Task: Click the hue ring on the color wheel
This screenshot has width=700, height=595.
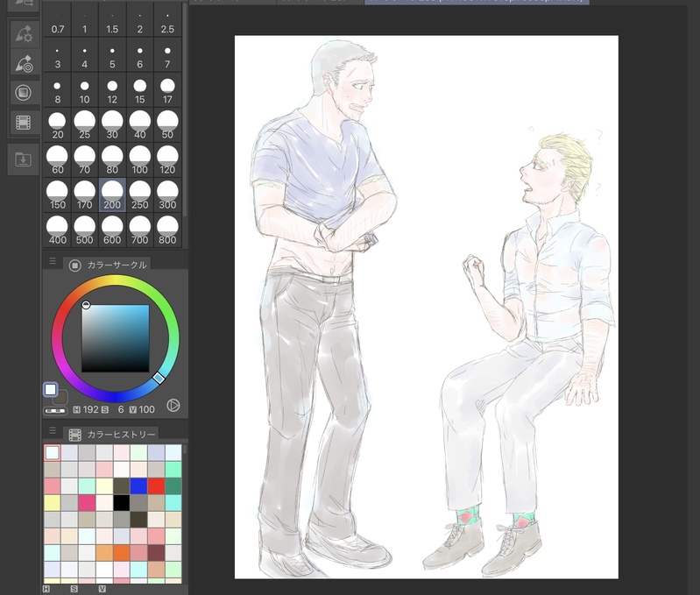Action: coord(115,280)
